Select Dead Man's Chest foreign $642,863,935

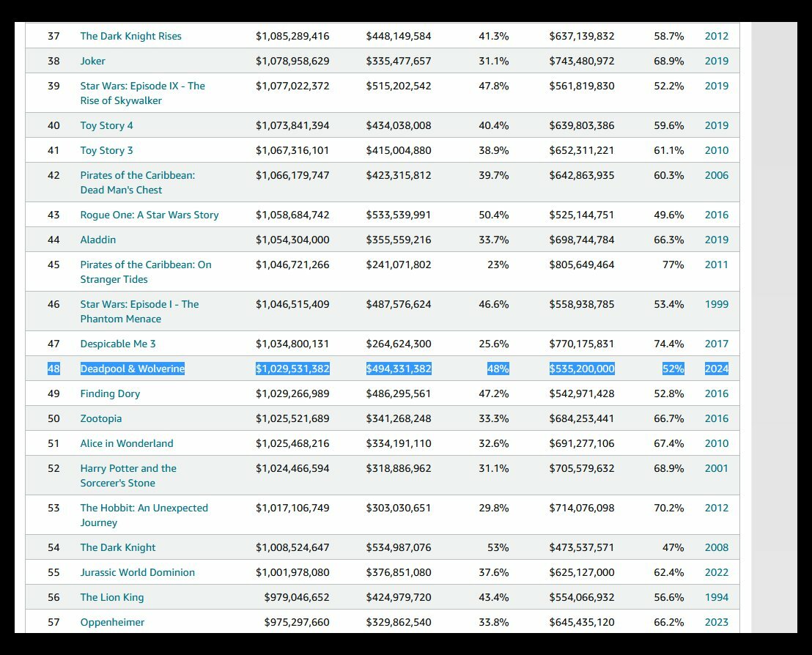click(582, 176)
